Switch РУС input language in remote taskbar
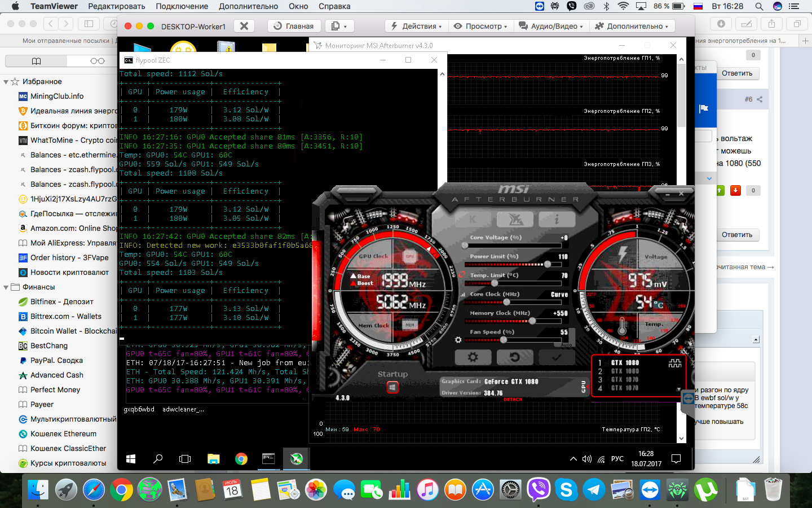 pos(617,459)
